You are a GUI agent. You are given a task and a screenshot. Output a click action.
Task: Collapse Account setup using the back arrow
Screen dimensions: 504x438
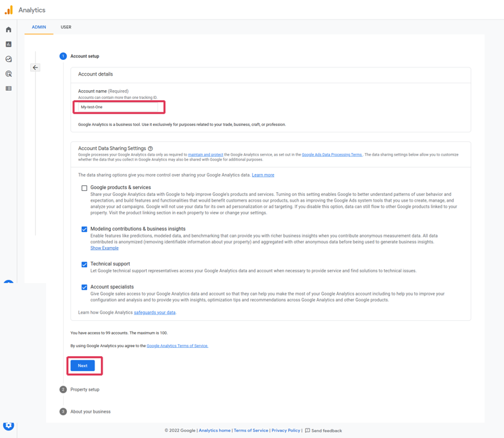[35, 67]
